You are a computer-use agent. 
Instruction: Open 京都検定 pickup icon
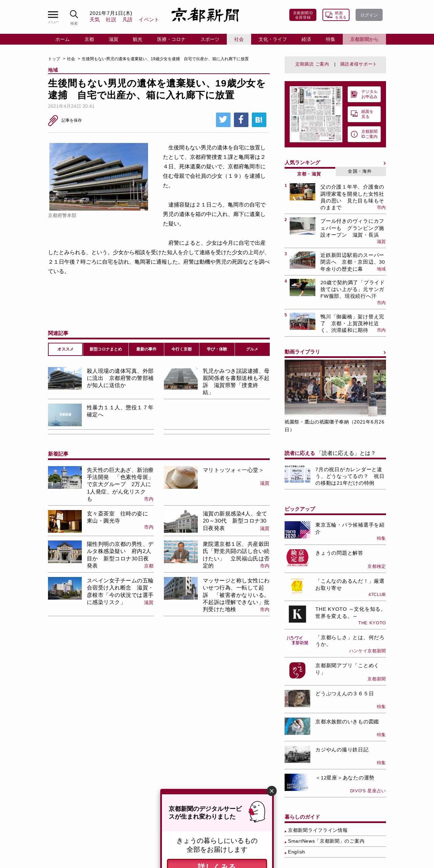(297, 558)
